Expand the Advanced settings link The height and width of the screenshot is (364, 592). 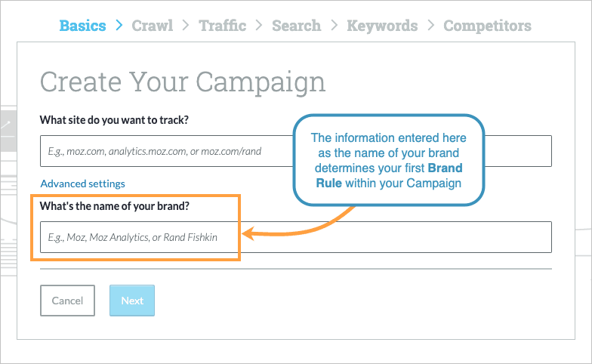point(83,184)
